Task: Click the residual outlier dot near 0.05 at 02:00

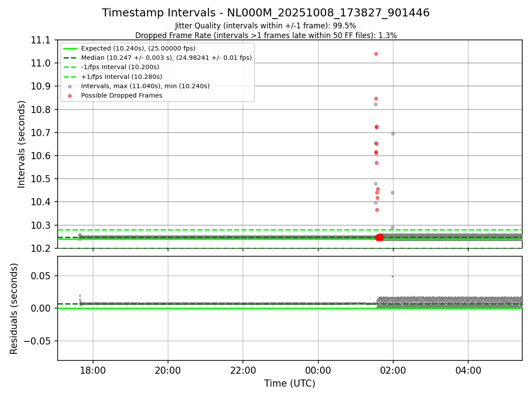Action: pyautogui.click(x=392, y=276)
